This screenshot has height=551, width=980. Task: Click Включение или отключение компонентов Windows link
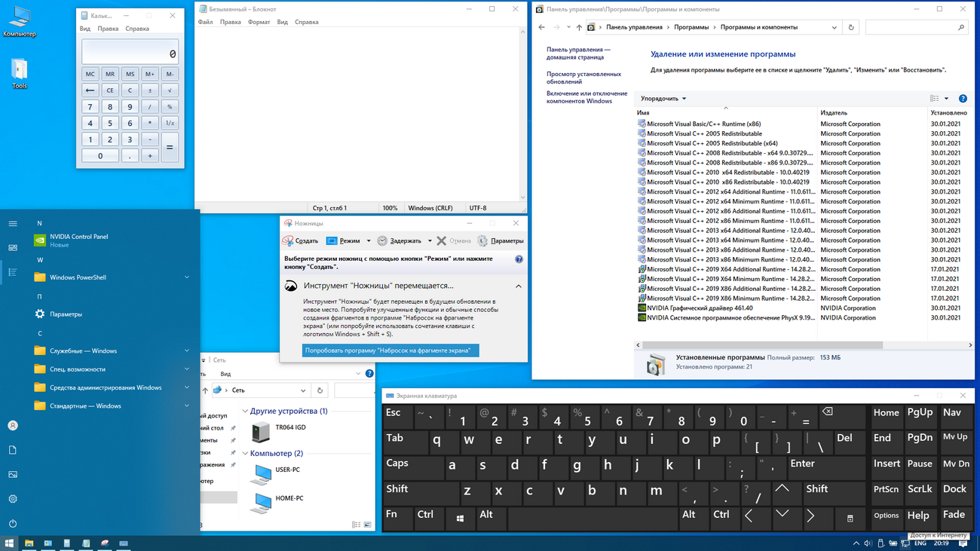pyautogui.click(x=586, y=97)
